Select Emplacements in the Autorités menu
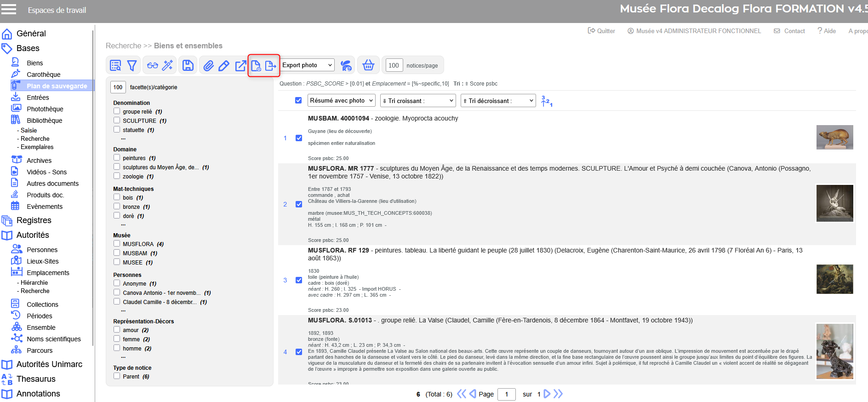Image resolution: width=868 pixels, height=402 pixels. click(48, 273)
